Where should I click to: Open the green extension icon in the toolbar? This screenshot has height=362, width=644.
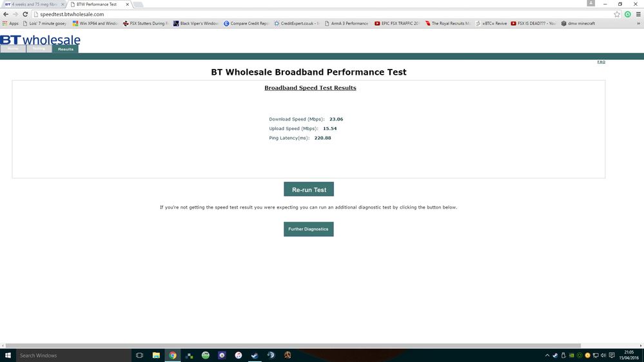click(628, 14)
